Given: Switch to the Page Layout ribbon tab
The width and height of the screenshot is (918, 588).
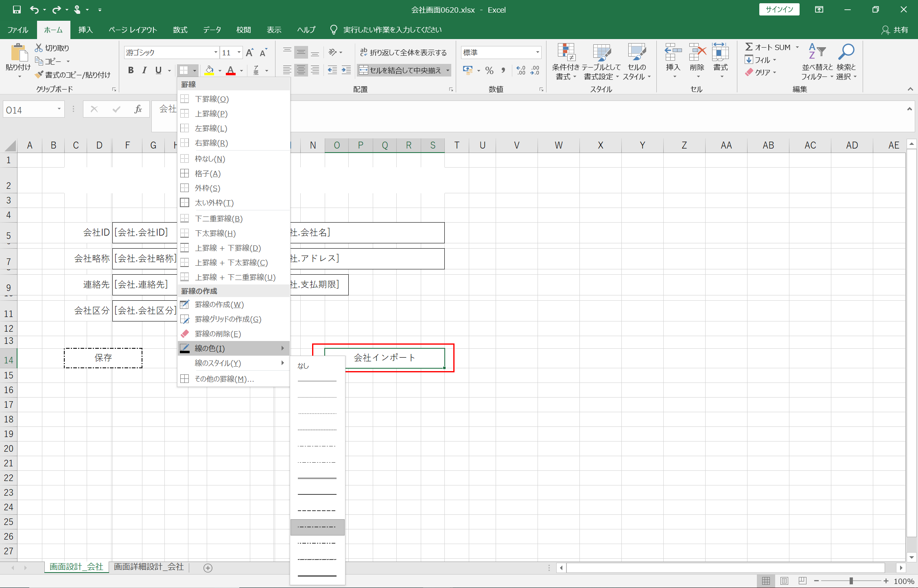Looking at the screenshot, I should (133, 30).
